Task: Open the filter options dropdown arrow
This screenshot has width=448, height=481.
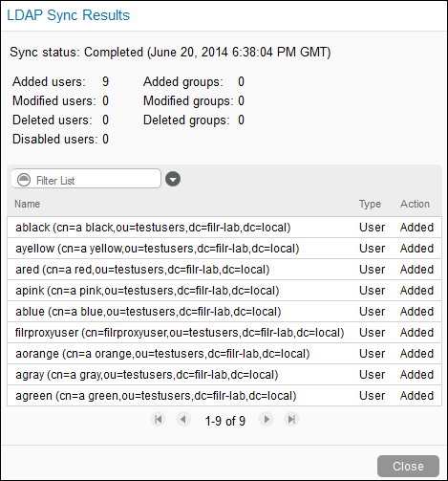Action: pos(173,179)
